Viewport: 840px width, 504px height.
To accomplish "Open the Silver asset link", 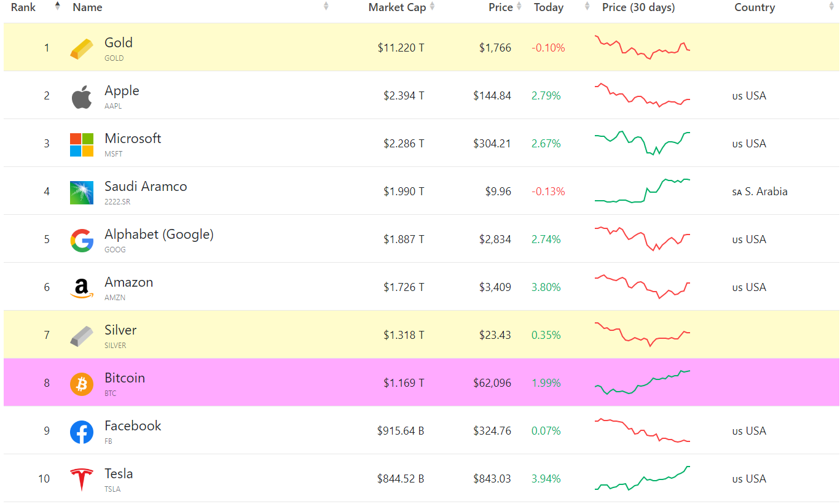I will click(x=120, y=330).
